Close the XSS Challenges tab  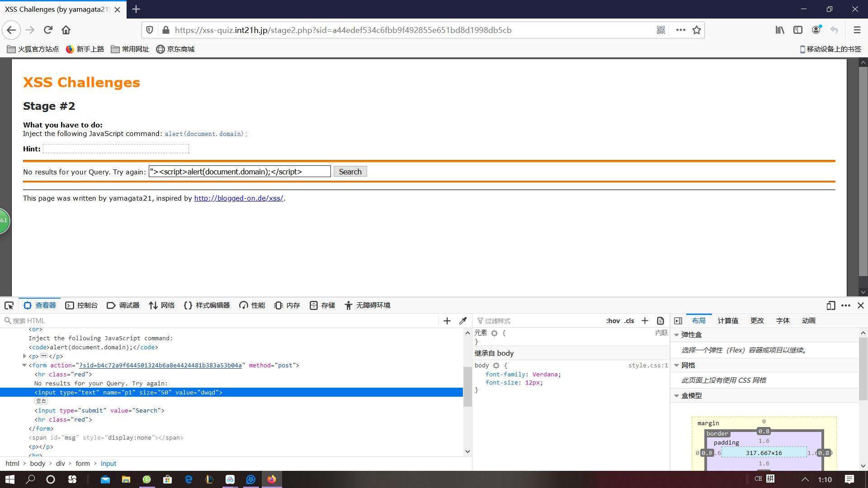click(118, 9)
